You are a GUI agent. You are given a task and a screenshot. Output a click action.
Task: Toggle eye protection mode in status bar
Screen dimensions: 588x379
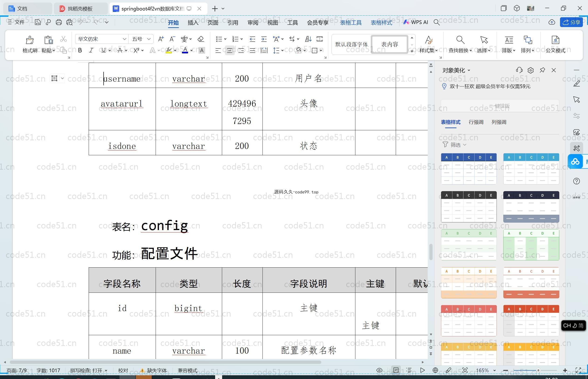point(379,370)
